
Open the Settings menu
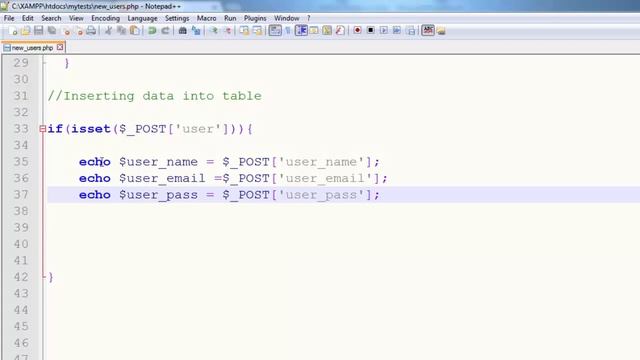pyautogui.click(x=177, y=18)
